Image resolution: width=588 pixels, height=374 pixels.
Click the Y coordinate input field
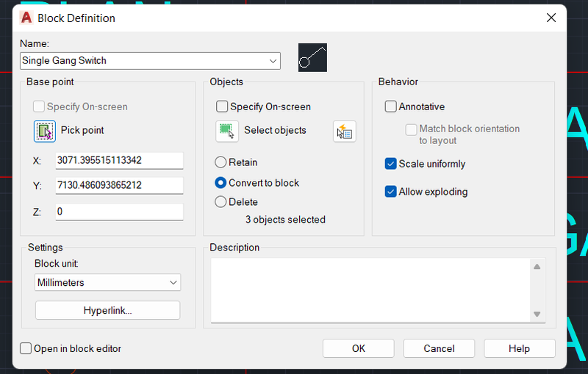point(119,185)
